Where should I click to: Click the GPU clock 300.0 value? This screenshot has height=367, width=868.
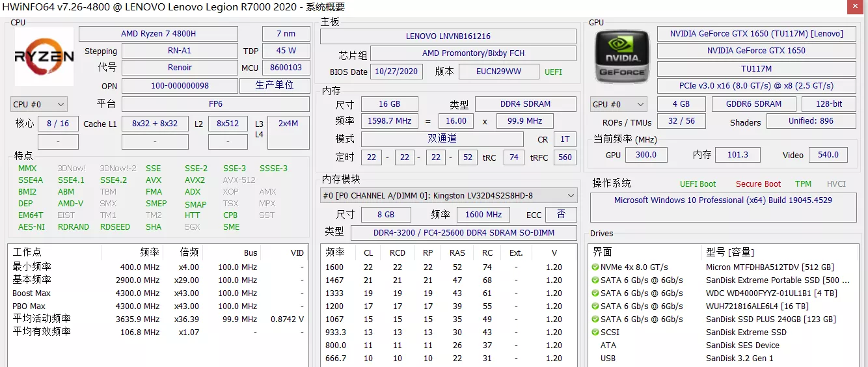click(646, 155)
